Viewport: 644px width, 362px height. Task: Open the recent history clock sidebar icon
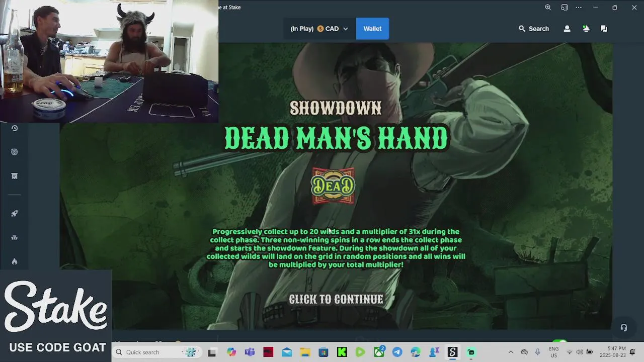pyautogui.click(x=15, y=128)
